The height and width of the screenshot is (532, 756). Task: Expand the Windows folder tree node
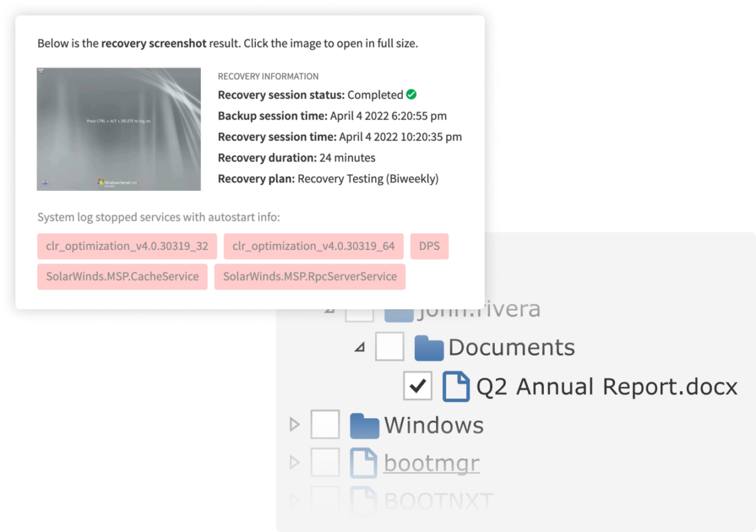pos(295,424)
